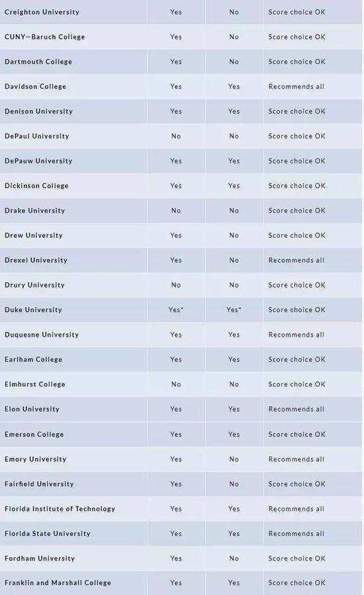Image resolution: width=364 pixels, height=595 pixels.
Task: Select the Franklin and Marshall College name
Action: tap(58, 583)
